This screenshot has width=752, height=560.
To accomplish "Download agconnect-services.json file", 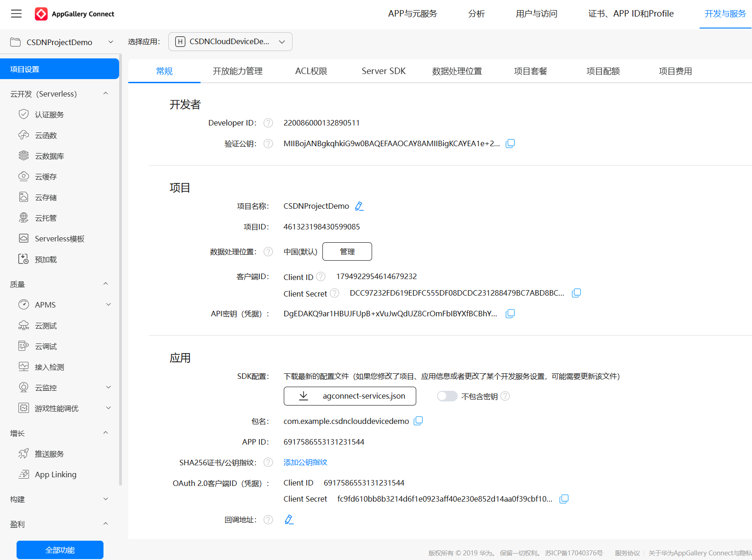I will pyautogui.click(x=350, y=396).
